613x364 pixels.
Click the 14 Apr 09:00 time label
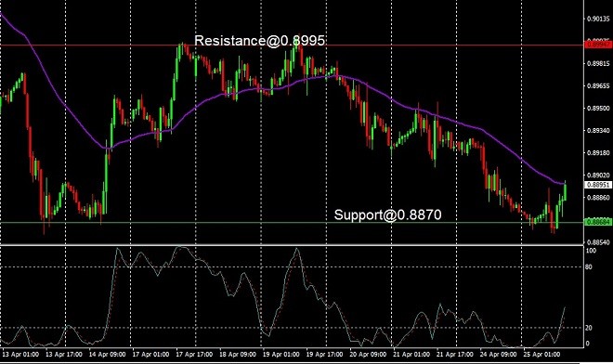point(108,354)
